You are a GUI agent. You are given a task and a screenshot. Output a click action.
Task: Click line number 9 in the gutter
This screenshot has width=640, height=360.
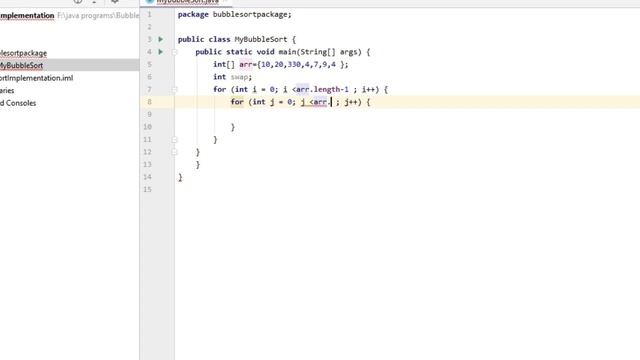149,114
